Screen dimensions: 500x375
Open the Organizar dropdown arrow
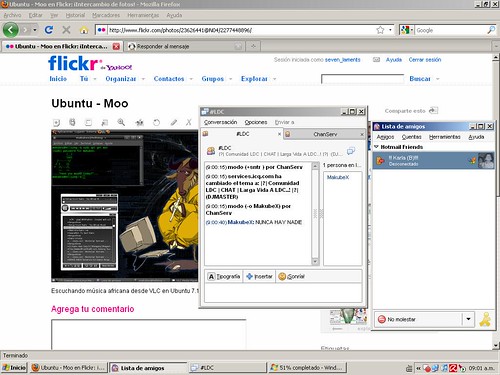pyautogui.click(x=143, y=79)
